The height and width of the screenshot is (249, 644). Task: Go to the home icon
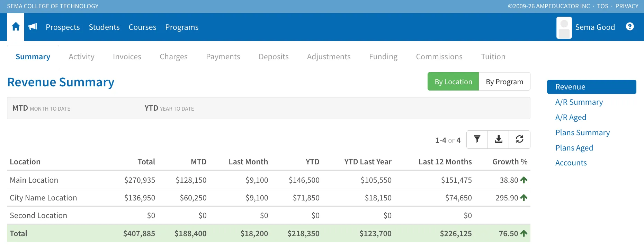(16, 27)
